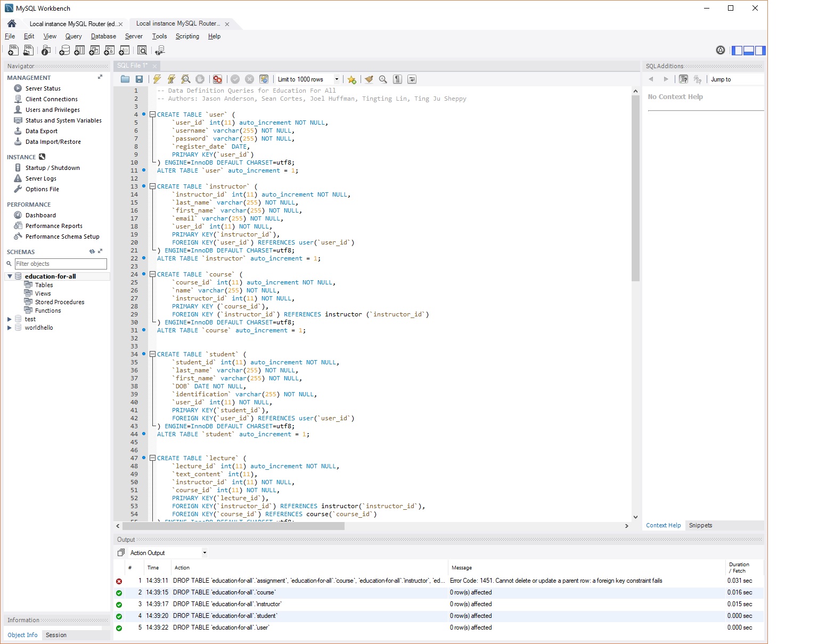Screen dimensions: 818x644
Task: Stop the running query (hand icon)
Action: pos(200,79)
